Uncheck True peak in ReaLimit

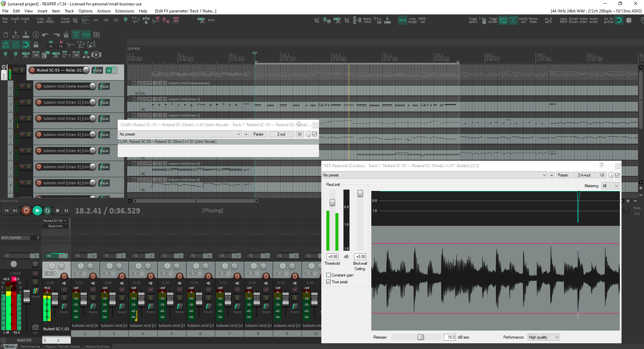[329, 282]
